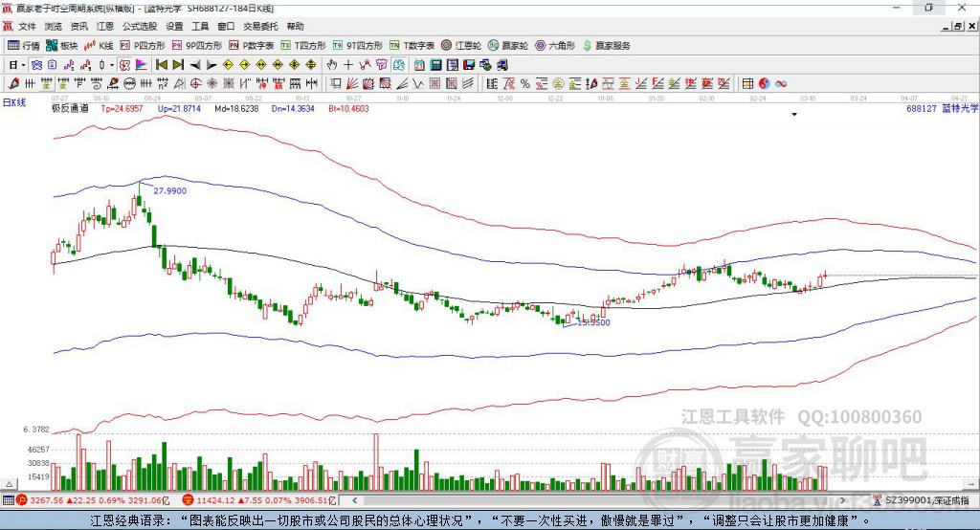Open 赢家服务 with the dollar icon

pos(606,46)
